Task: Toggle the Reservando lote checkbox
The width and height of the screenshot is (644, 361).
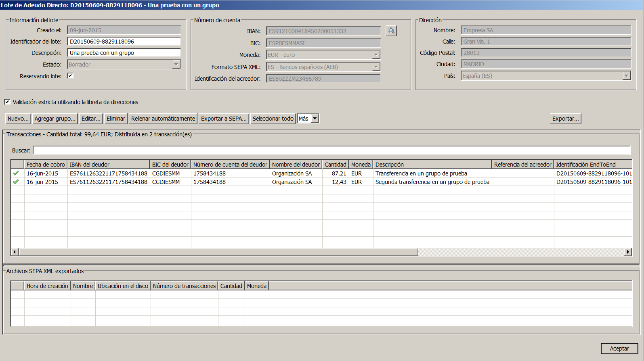Action: point(70,76)
